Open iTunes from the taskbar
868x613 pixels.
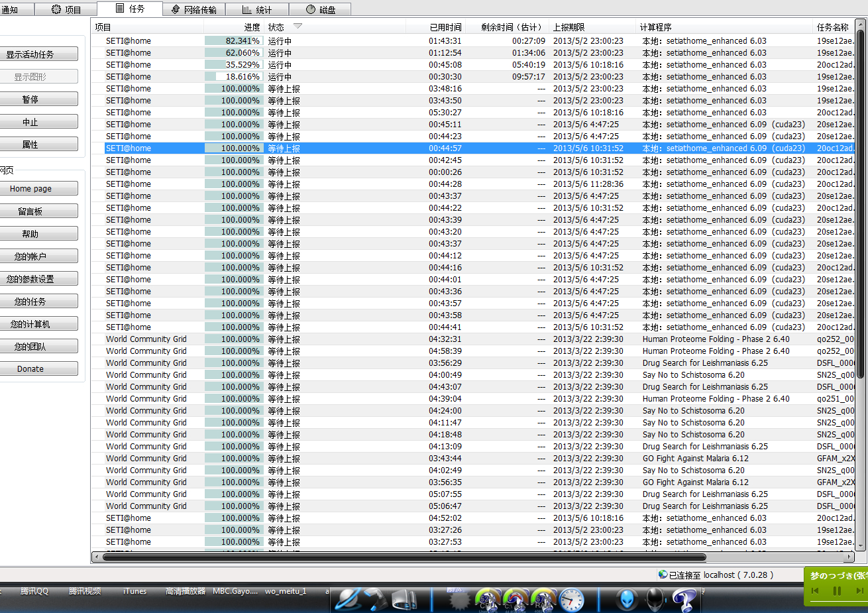click(x=135, y=591)
